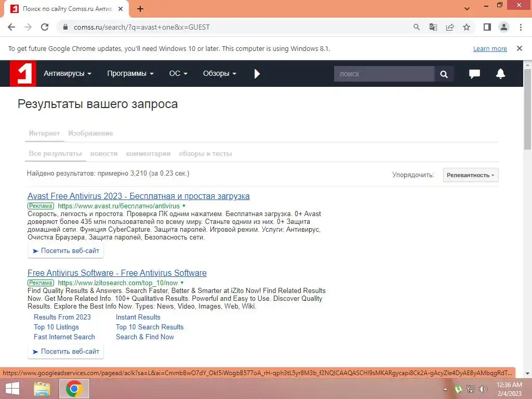532x399 pixels.
Task: Click the padlock site info icon
Action: pyautogui.click(x=65, y=27)
